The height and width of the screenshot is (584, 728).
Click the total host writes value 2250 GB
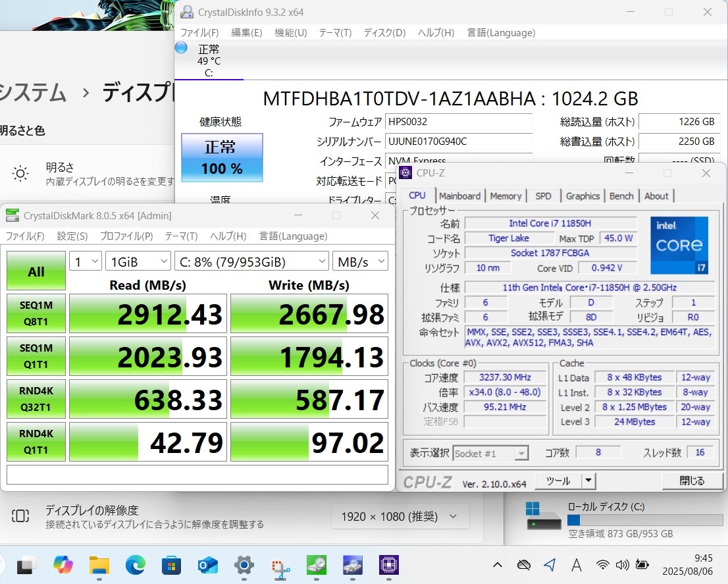679,141
